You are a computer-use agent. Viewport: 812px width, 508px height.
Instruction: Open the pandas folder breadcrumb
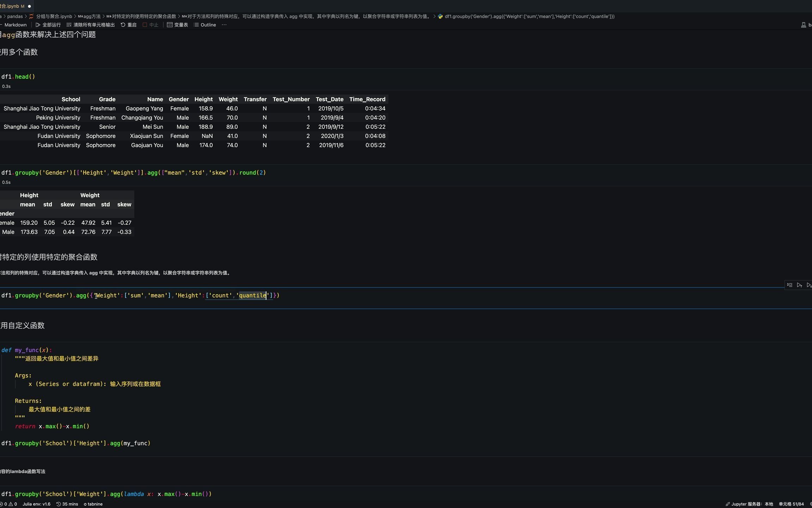tap(15, 16)
